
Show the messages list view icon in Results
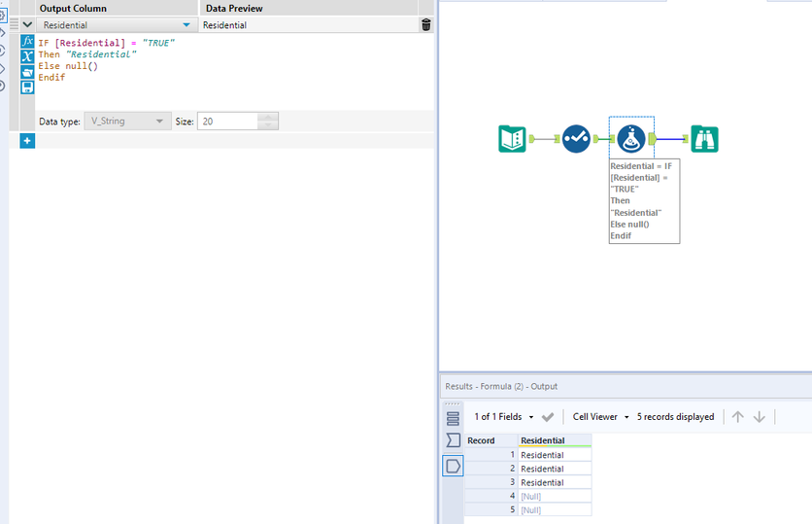[453, 418]
